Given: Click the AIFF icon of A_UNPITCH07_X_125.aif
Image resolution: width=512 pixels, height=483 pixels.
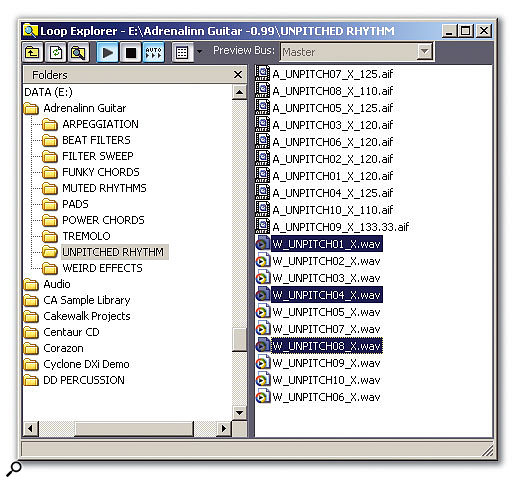Looking at the screenshot, I should [x=262, y=73].
